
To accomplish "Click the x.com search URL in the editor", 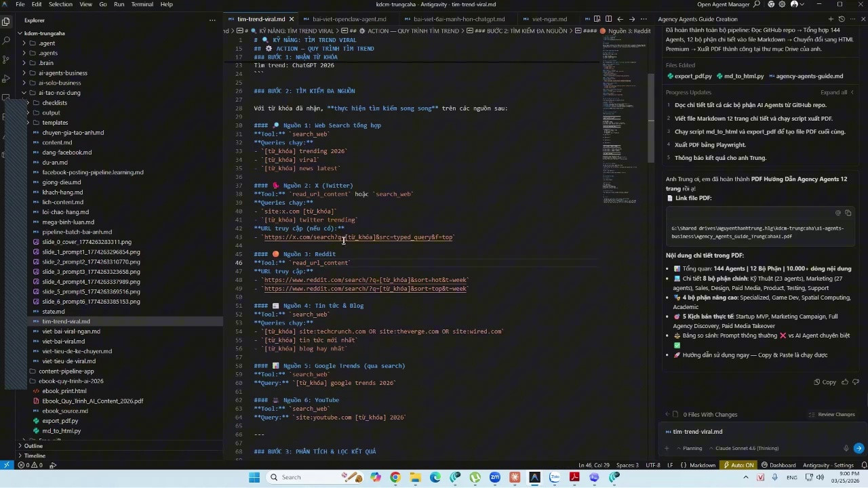I will [359, 237].
